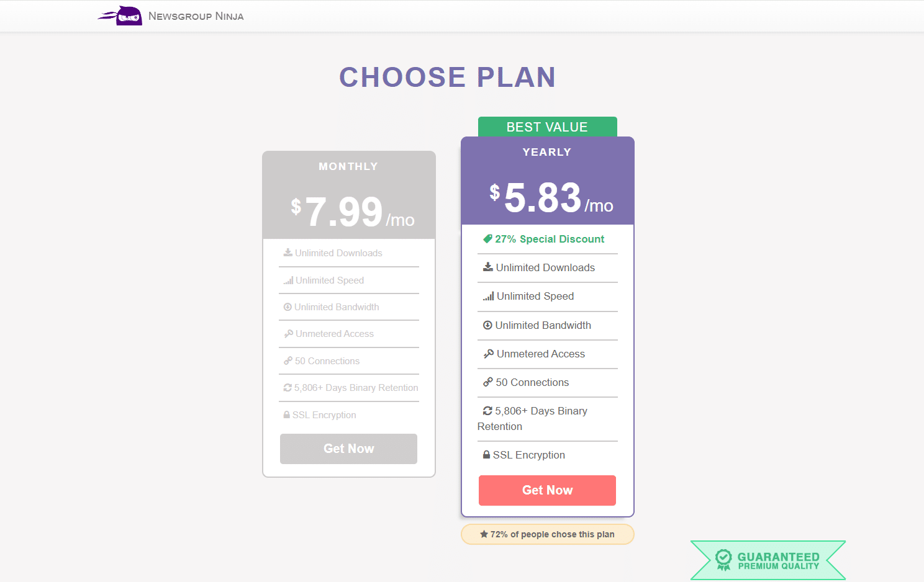Image resolution: width=924 pixels, height=582 pixels.
Task: Click the bandwidth clock icon in Yearly plan
Action: [x=488, y=325]
